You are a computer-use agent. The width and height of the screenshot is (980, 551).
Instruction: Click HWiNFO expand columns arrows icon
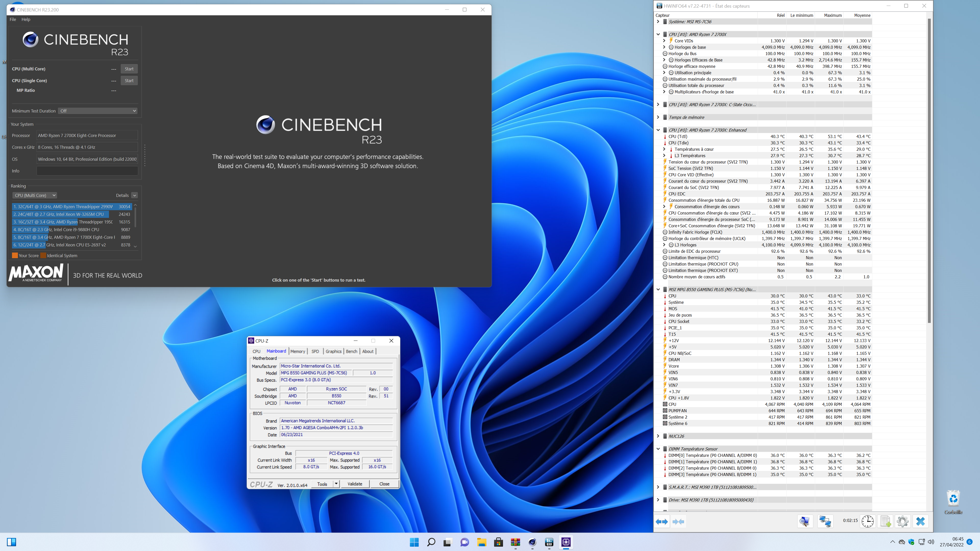point(661,521)
